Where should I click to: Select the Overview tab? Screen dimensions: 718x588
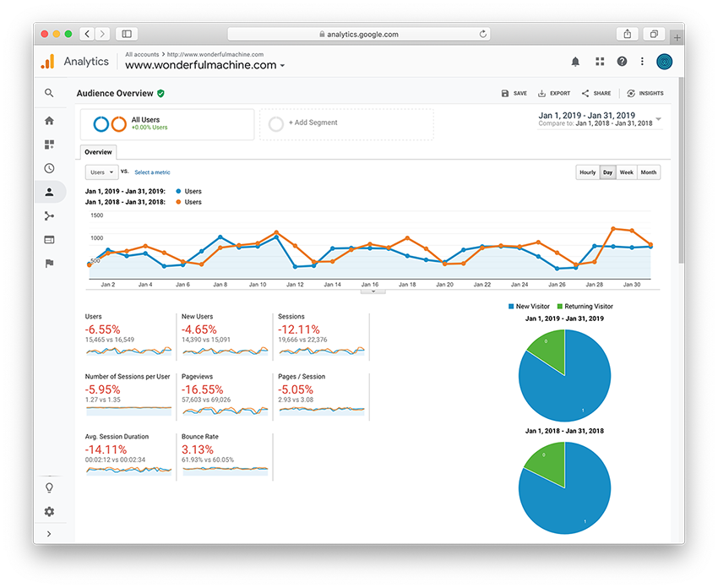(x=98, y=152)
